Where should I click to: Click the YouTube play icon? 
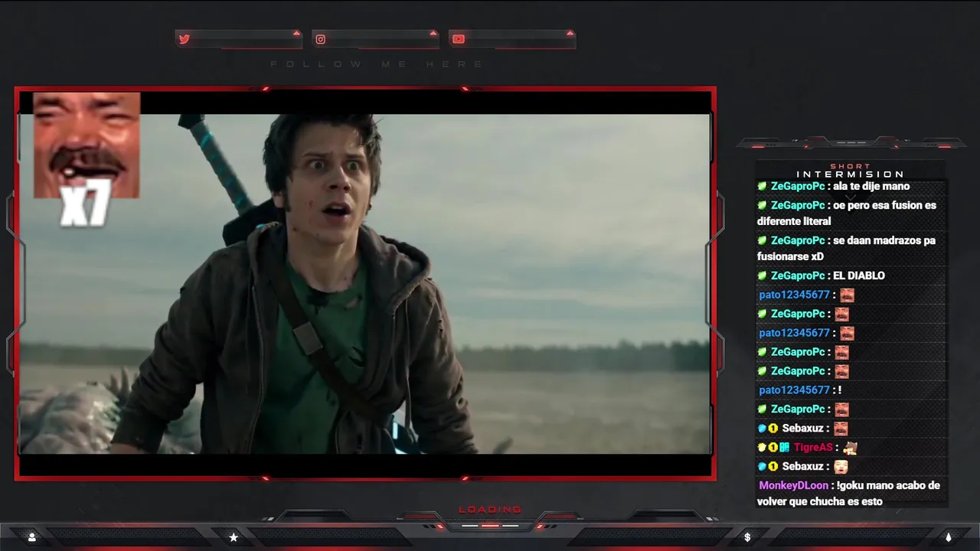pos(458,39)
